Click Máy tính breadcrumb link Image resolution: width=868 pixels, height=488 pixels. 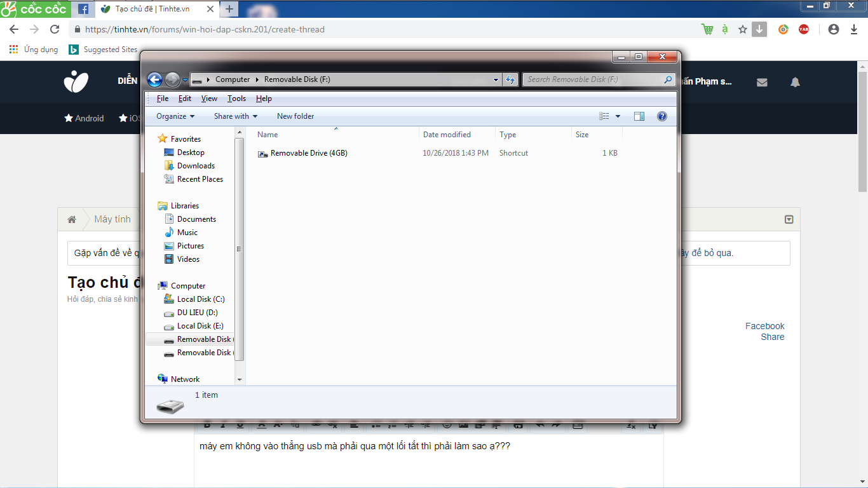pos(112,219)
